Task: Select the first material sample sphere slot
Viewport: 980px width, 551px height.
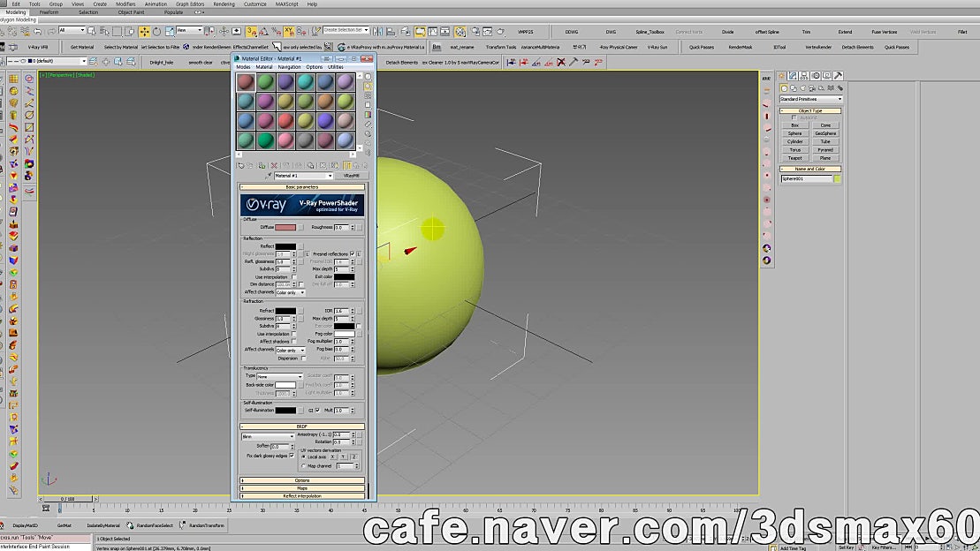Action: click(245, 80)
